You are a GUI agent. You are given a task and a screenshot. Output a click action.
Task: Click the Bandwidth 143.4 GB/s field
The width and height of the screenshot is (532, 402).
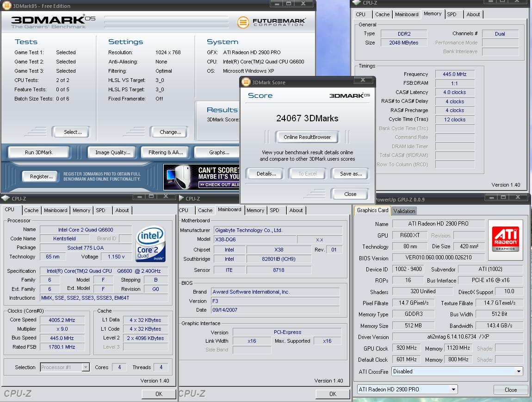[499, 326]
